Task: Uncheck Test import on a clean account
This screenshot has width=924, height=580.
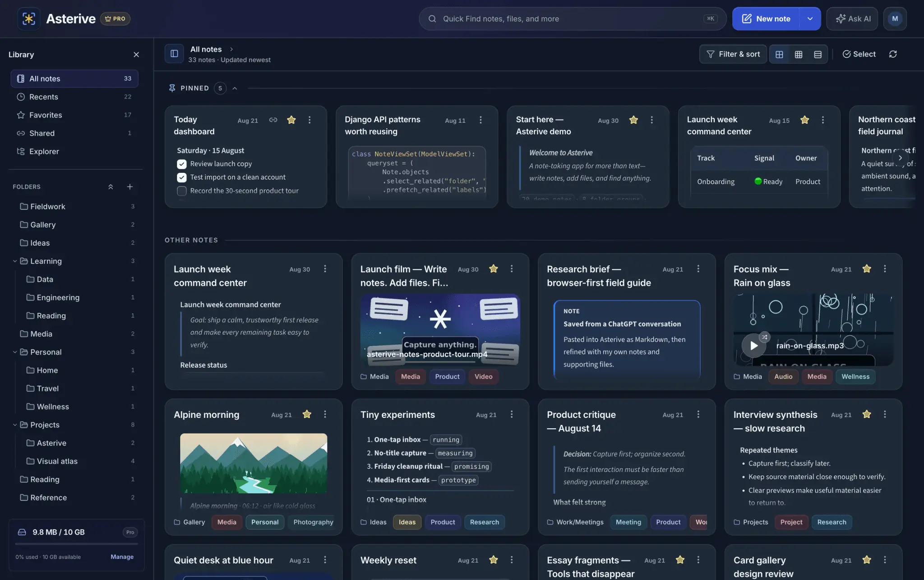Action: coord(182,177)
